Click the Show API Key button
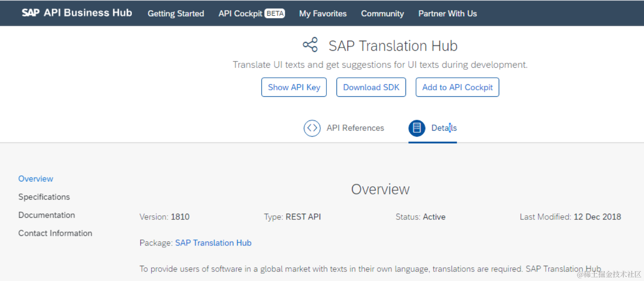644x281 pixels. click(294, 87)
